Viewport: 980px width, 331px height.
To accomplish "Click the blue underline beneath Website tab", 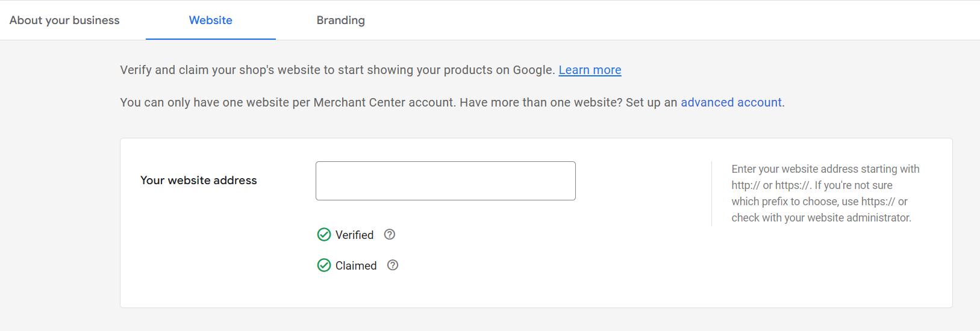I will point(211,39).
